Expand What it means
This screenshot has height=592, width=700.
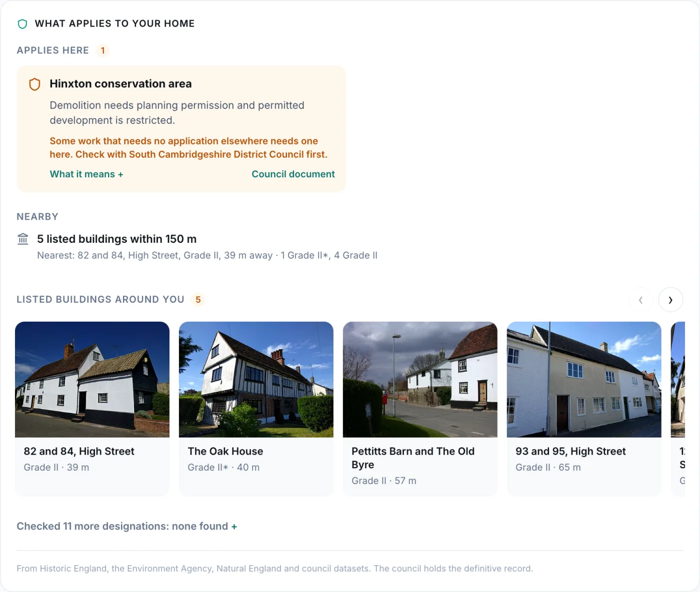pyautogui.click(x=86, y=174)
